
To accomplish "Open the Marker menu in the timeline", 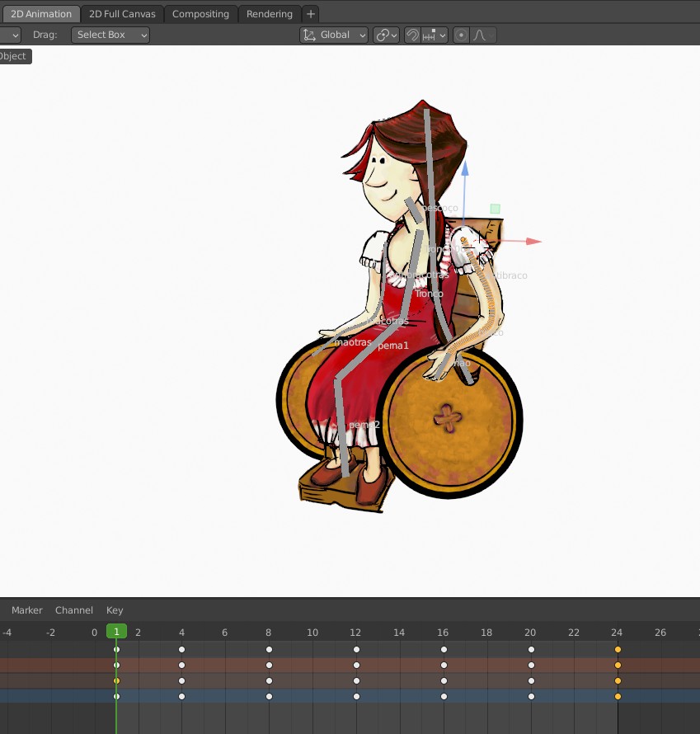I will click(27, 610).
